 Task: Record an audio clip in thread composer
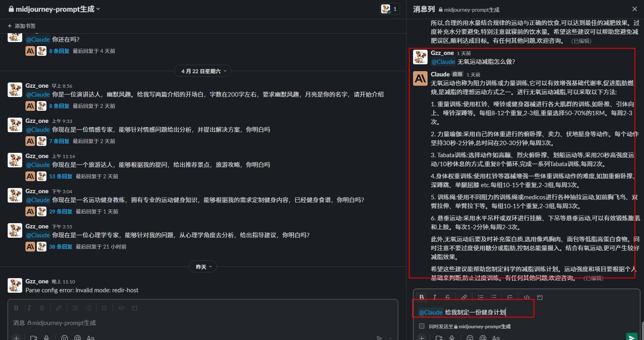tap(452, 338)
